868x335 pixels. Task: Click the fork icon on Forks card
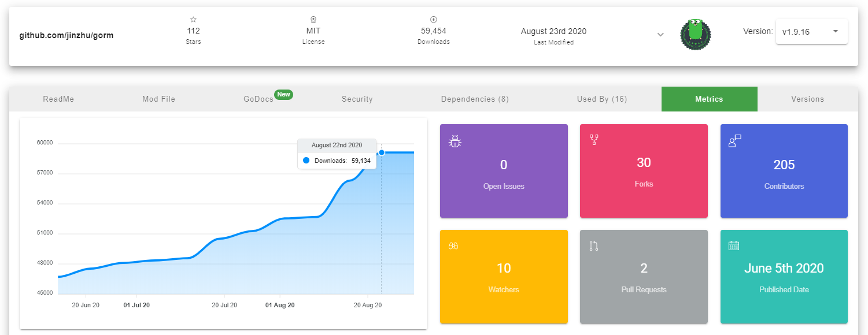pos(594,139)
